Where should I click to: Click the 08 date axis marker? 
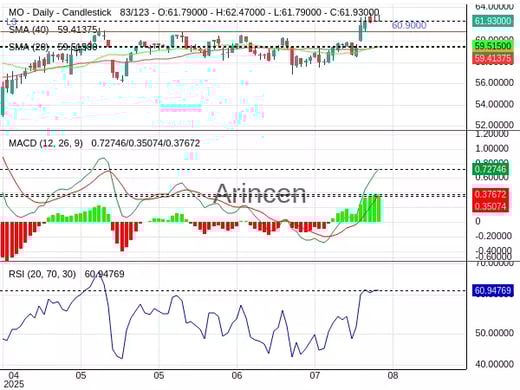tap(393, 376)
